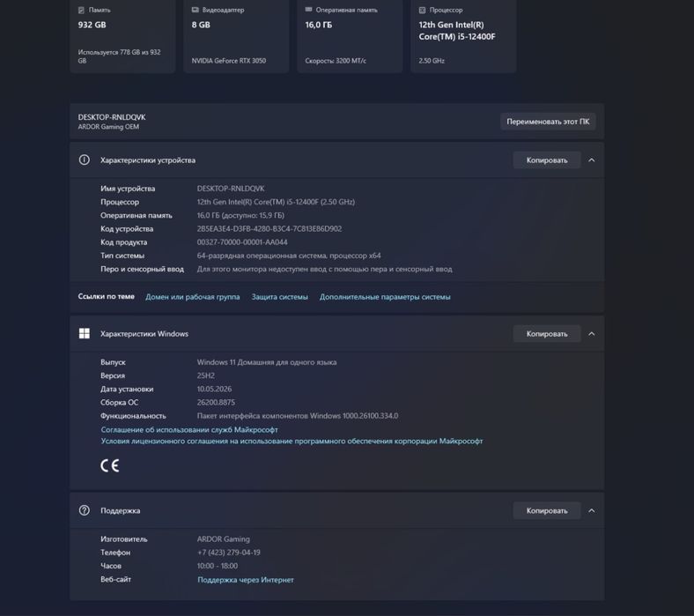
Task: Collapse the Характеристики Windows section
Action: tap(592, 333)
